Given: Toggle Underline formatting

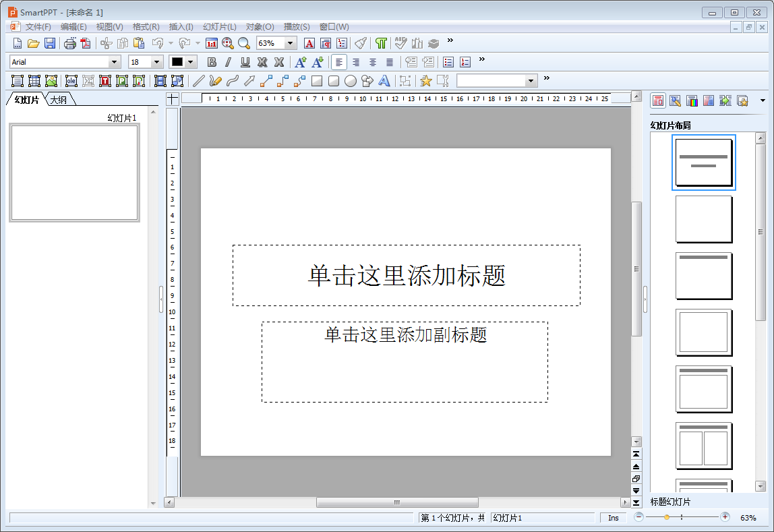Looking at the screenshot, I should (x=245, y=62).
